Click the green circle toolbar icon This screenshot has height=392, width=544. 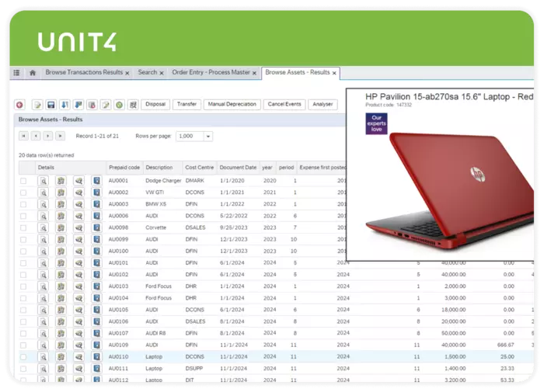[120, 105]
